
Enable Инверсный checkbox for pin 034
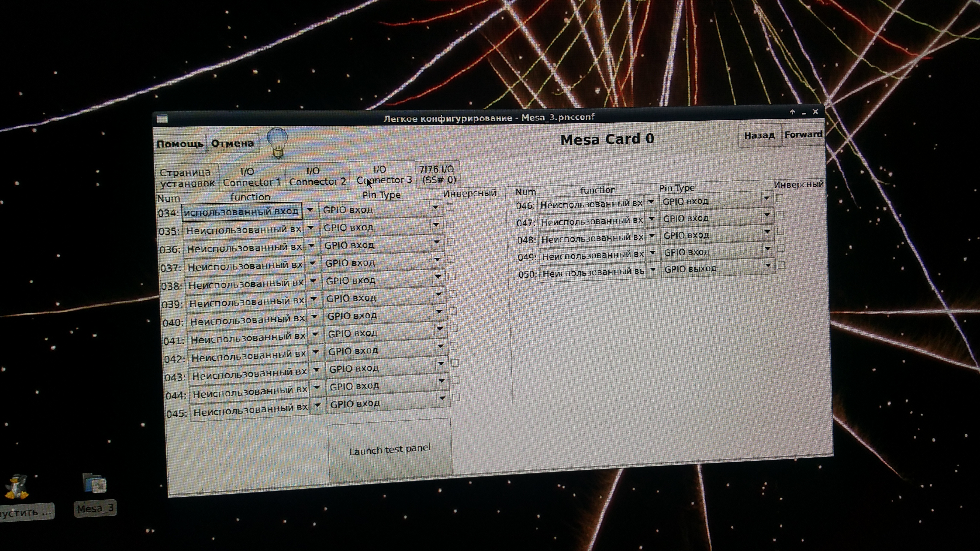pyautogui.click(x=449, y=207)
